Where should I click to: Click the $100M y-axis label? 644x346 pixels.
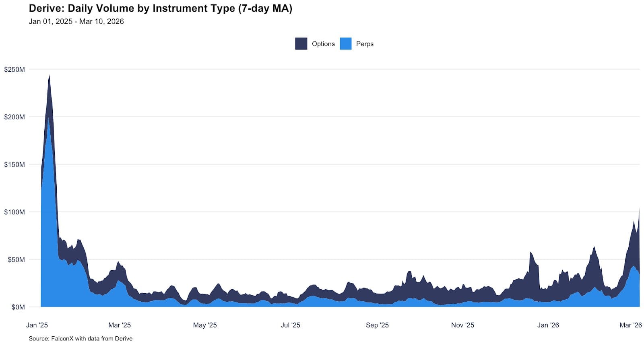point(14,212)
